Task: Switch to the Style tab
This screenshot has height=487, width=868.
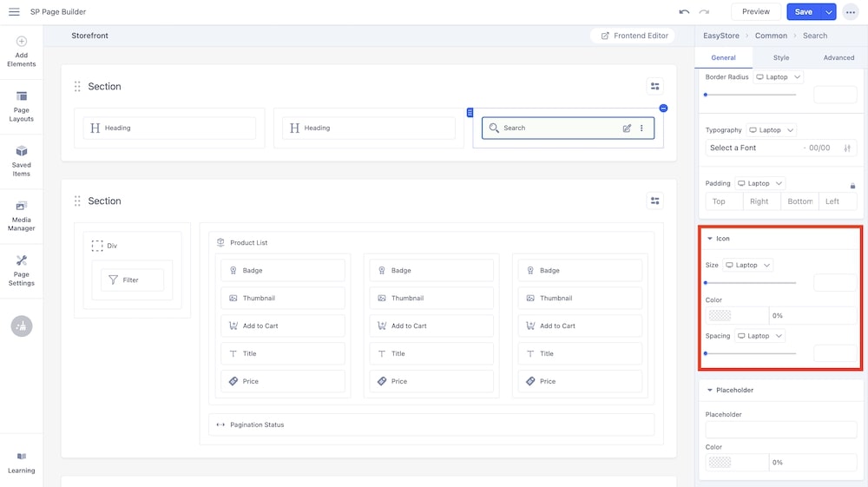Action: pos(781,57)
